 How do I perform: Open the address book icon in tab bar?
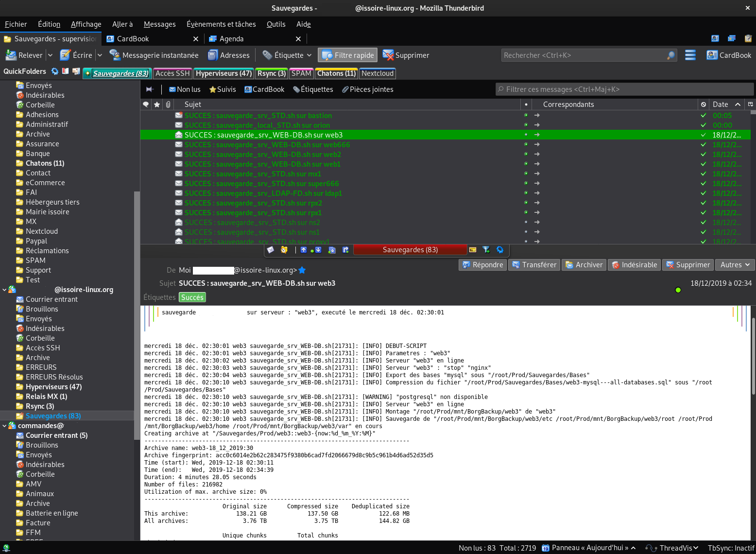click(x=715, y=38)
